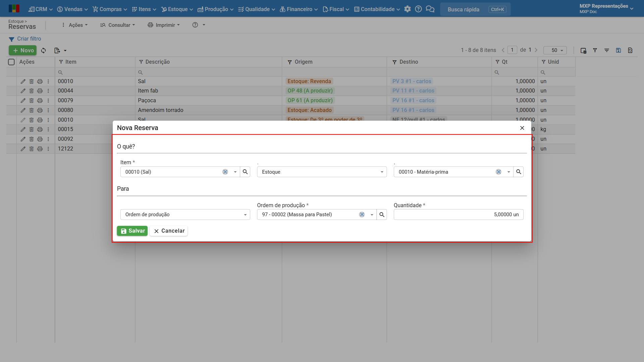The width and height of the screenshot is (644, 362).
Task: Clear the 00010 (Sal) item selection
Action: 225,172
